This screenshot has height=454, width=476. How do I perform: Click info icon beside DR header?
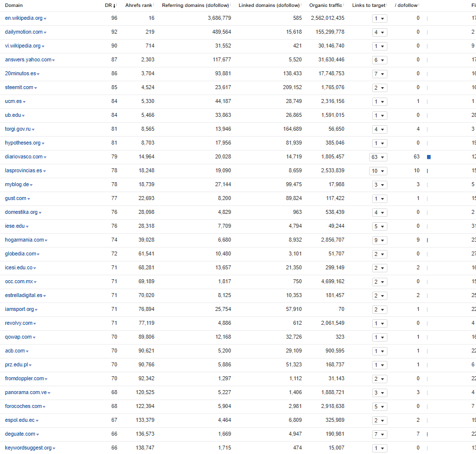(x=117, y=4)
